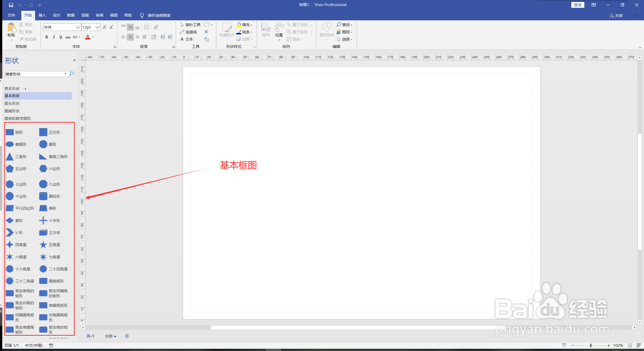
Task: Toggle italic text formatting
Action: click(54, 37)
